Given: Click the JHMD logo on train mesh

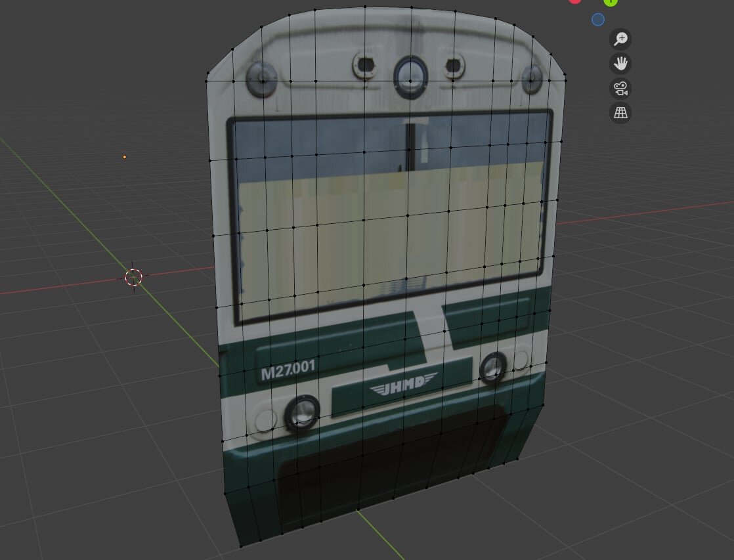Looking at the screenshot, I should point(404,384).
